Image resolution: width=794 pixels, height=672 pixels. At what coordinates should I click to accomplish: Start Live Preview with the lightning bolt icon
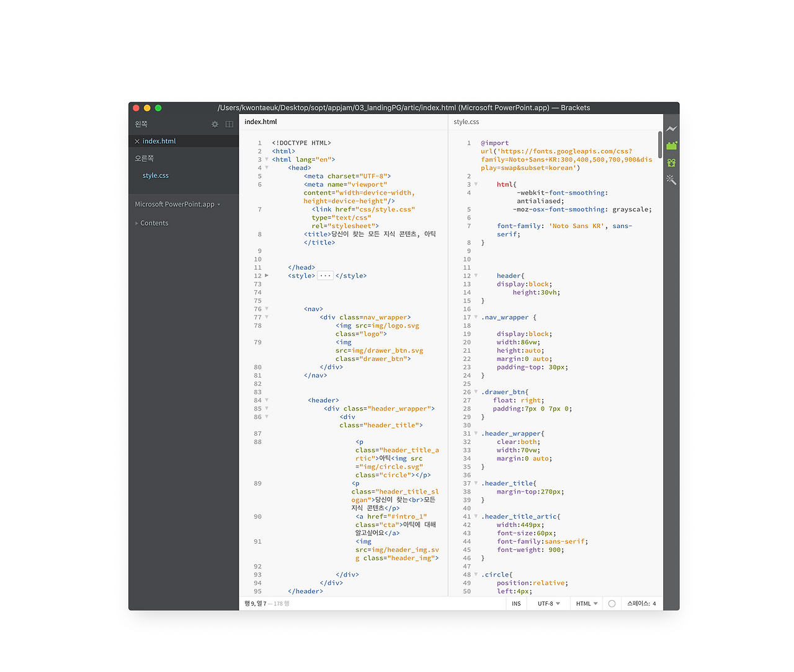coord(671,129)
